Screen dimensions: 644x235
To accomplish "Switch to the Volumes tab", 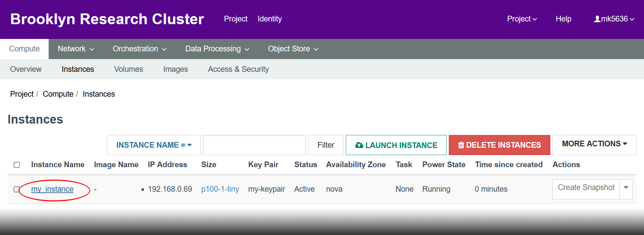I will coord(128,69).
